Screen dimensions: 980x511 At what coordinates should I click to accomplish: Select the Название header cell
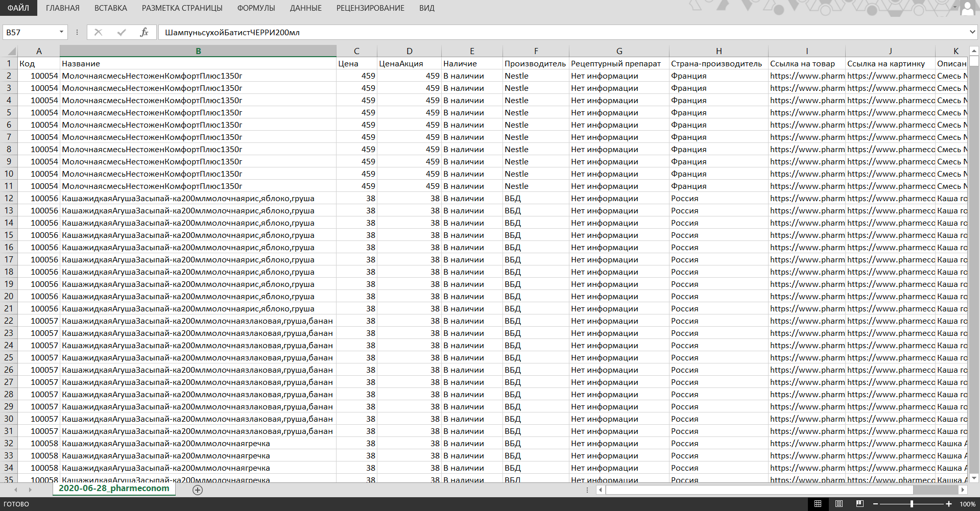(198, 63)
